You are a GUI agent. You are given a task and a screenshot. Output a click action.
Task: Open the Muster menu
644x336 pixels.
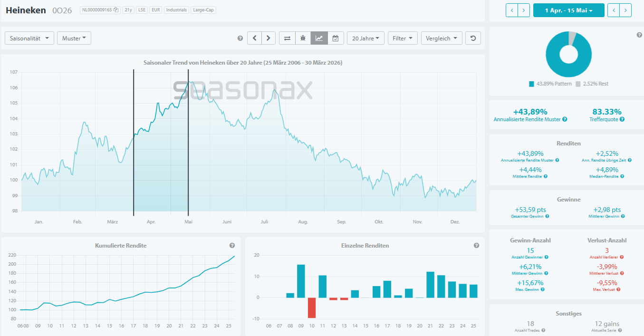(x=74, y=38)
